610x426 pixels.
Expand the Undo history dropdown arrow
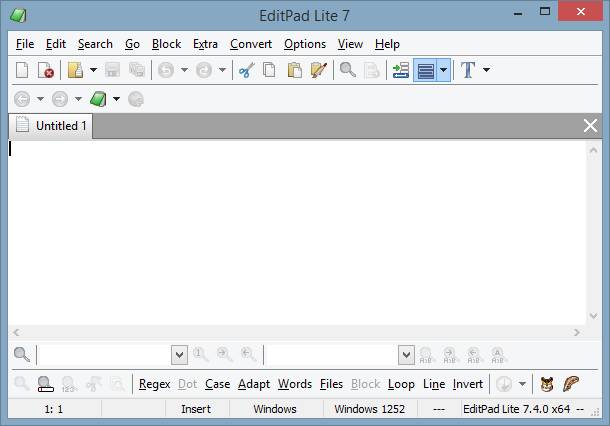[184, 70]
